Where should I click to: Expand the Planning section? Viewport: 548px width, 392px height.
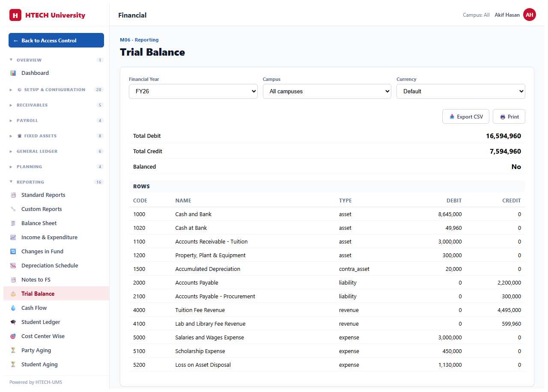tap(56, 167)
